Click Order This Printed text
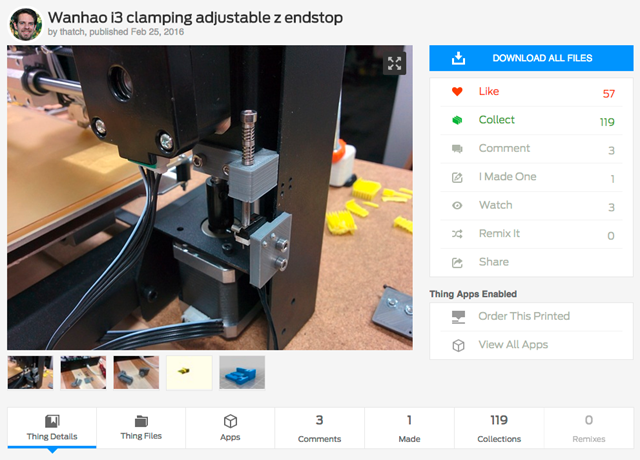Viewport: 640px width, 460px height. pos(524,316)
